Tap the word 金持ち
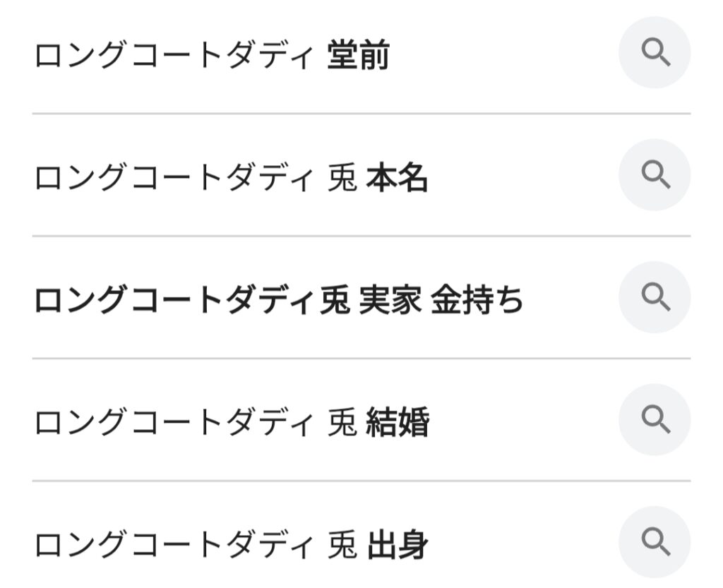 (477, 301)
